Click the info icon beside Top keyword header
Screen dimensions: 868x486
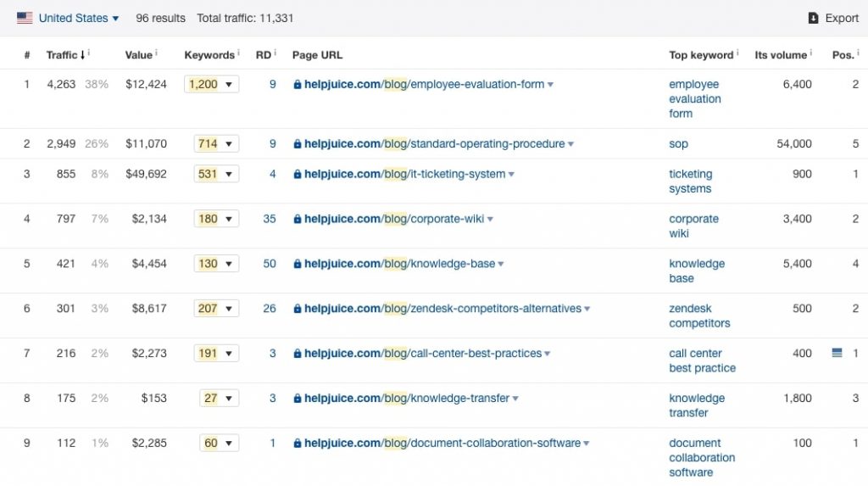[x=737, y=53]
